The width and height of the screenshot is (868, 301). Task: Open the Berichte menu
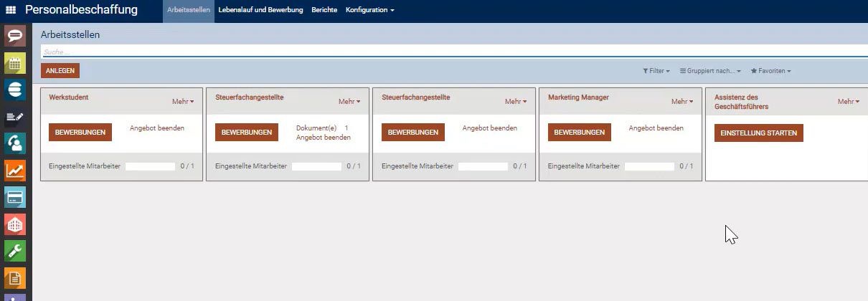(324, 11)
